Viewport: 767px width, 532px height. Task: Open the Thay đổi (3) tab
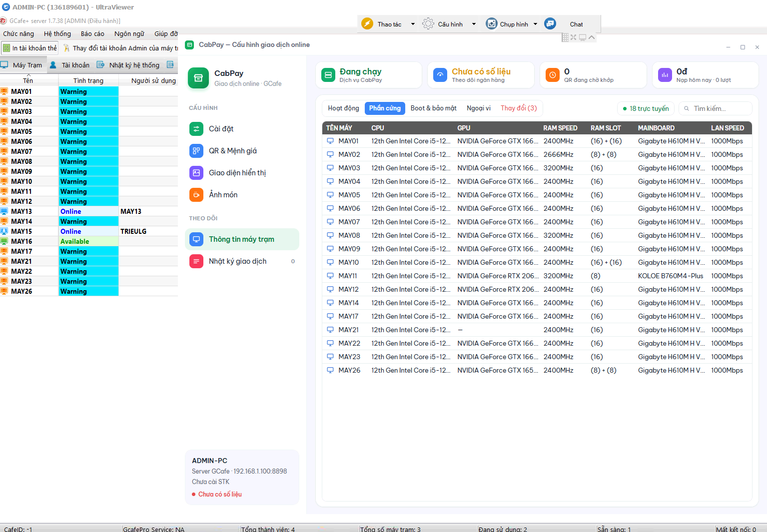[519, 108]
